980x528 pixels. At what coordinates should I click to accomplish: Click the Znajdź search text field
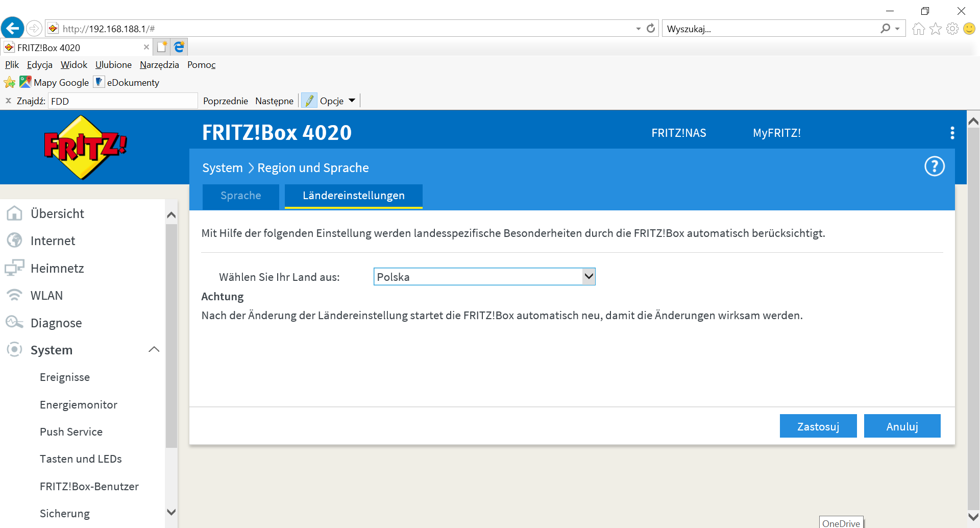click(x=122, y=101)
